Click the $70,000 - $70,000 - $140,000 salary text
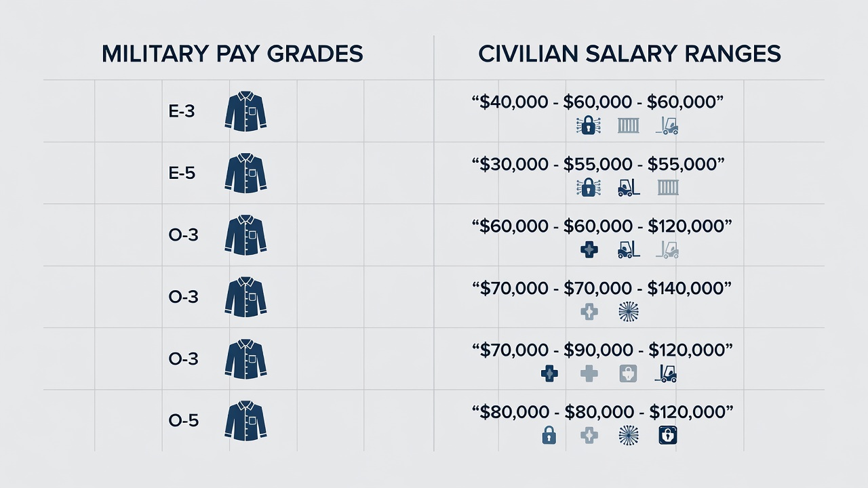This screenshot has width=868, height=488. click(601, 288)
